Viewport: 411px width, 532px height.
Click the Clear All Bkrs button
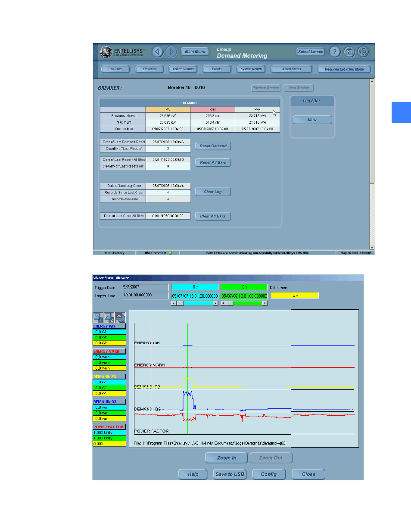pos(213,216)
